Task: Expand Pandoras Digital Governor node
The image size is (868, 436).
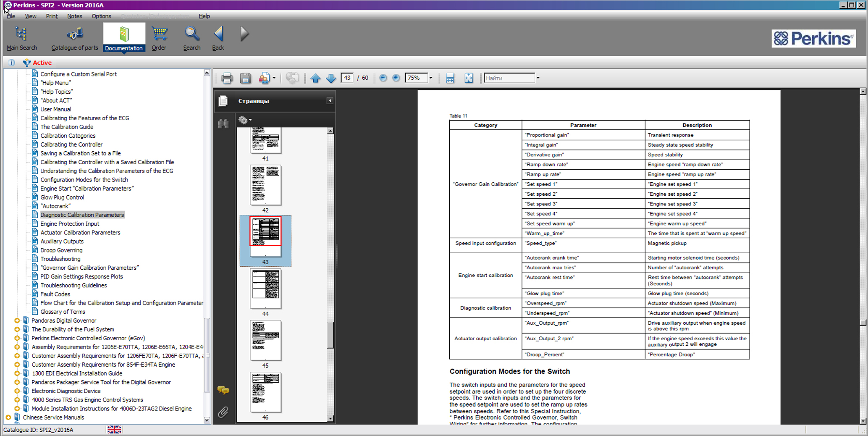Action: click(x=17, y=320)
